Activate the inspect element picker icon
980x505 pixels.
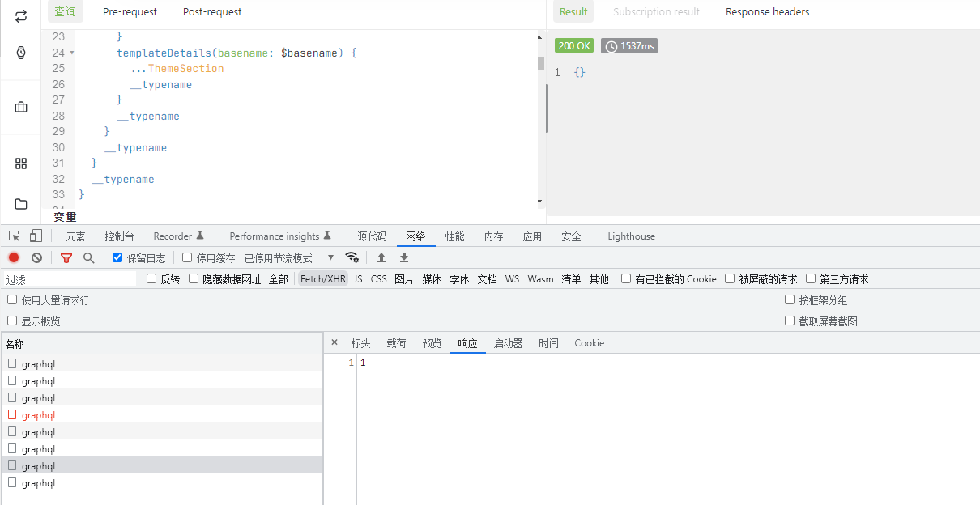15,236
